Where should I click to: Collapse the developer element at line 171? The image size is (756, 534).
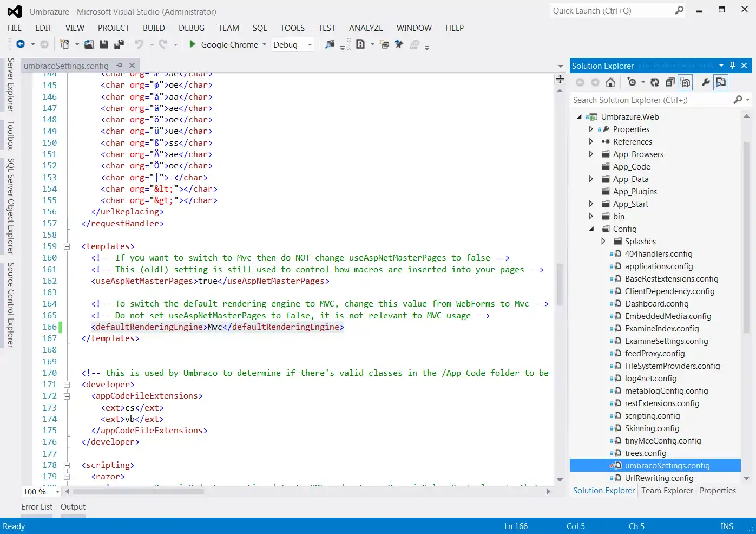67,385
